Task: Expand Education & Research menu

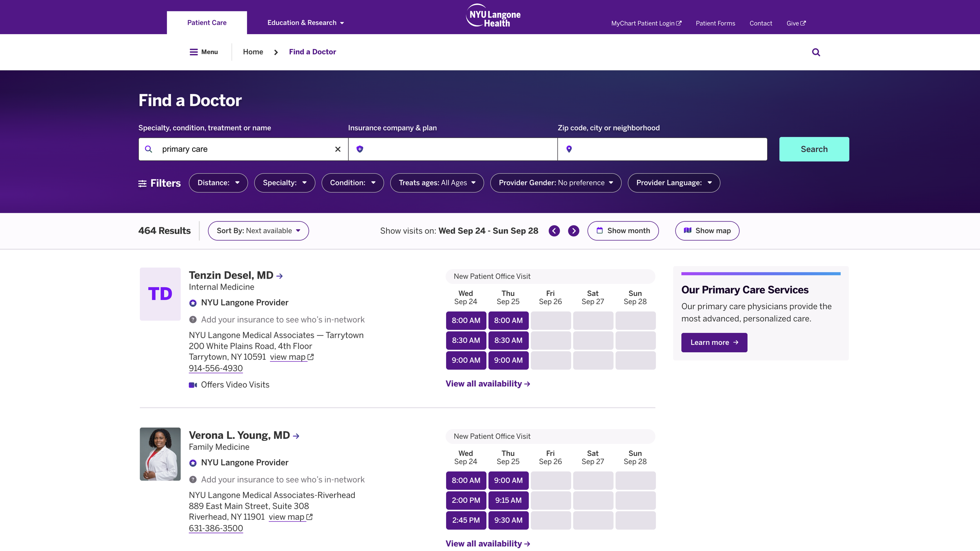Action: click(306, 23)
